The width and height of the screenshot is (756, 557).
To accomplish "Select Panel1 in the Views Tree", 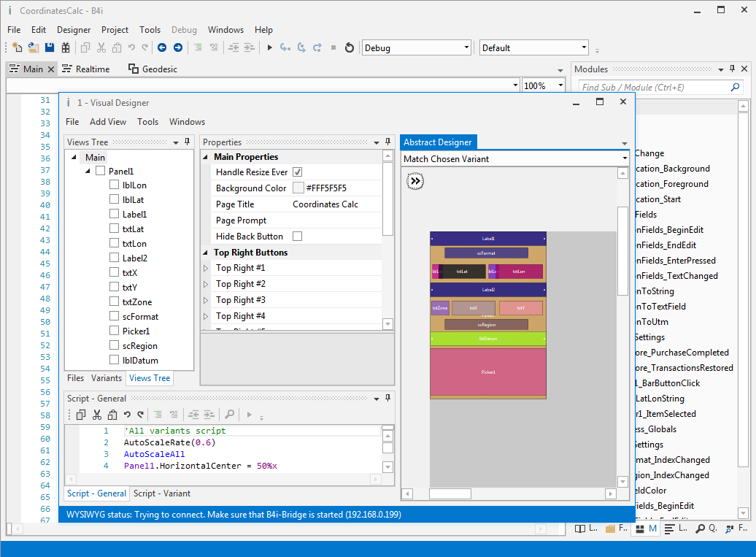I will (121, 171).
